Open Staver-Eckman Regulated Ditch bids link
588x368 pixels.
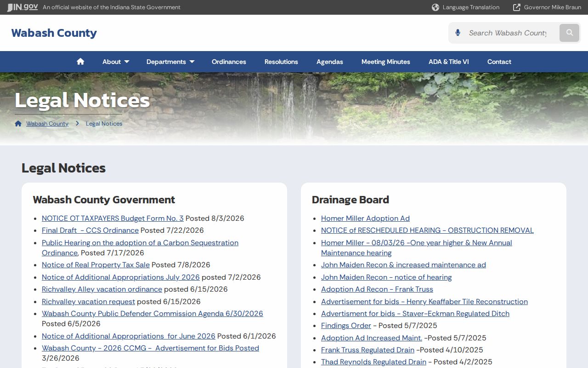(415, 314)
